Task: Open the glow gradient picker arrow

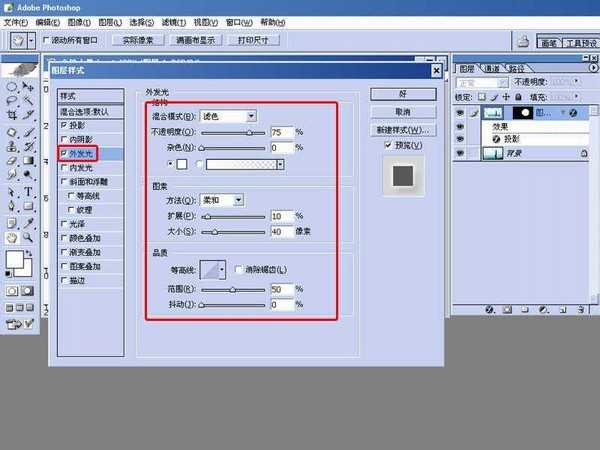Action: (x=280, y=165)
